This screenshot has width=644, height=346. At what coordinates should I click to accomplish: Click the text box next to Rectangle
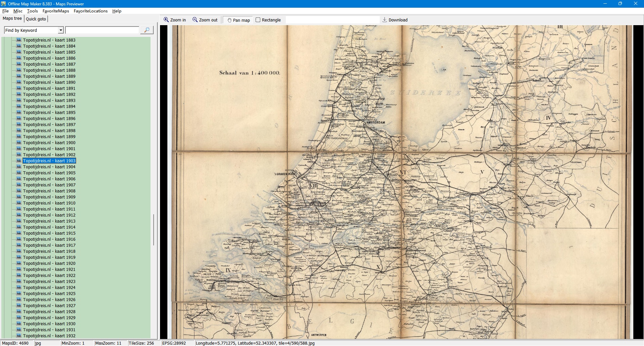coord(332,20)
